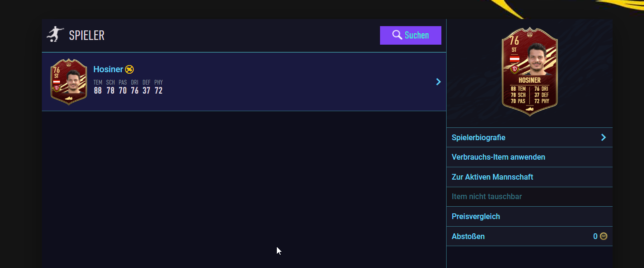Screen dimensions: 644x268
Task: Click the large Hosiner card preview
Action: tap(529, 72)
